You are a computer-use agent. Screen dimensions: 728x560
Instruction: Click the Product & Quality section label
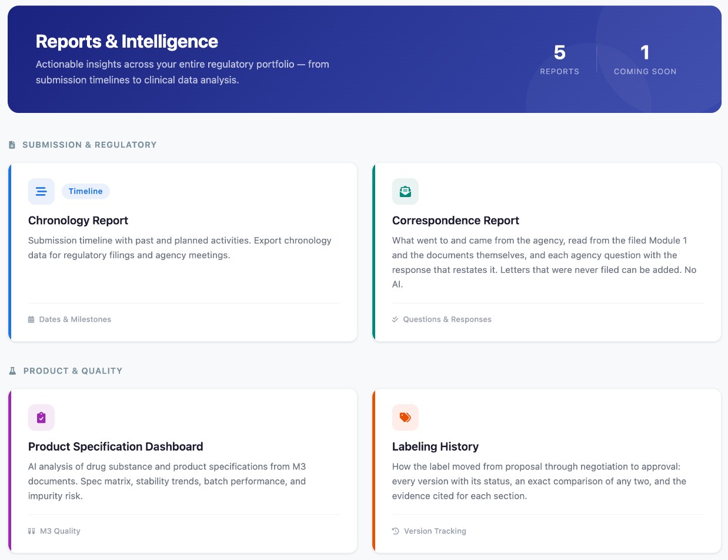click(x=73, y=371)
